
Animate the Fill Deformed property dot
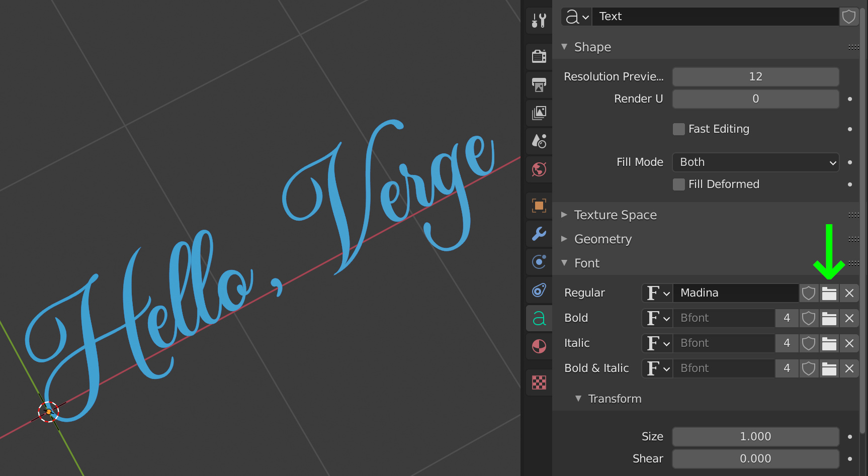(850, 184)
